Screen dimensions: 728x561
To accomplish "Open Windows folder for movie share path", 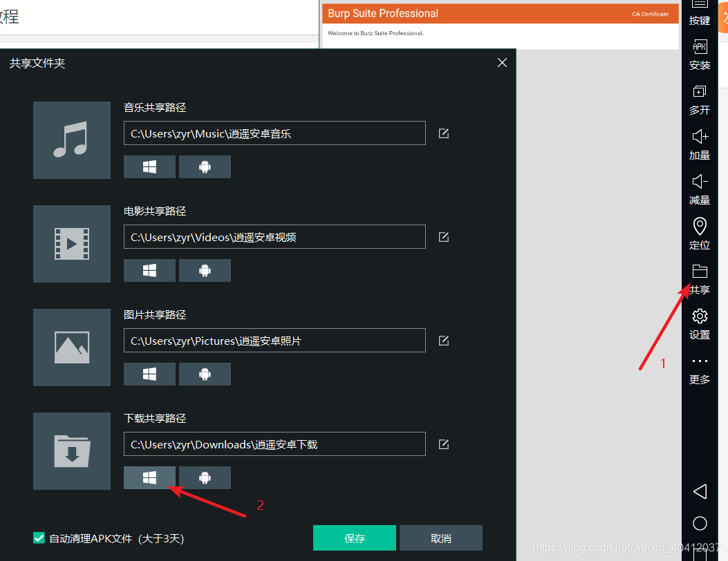I will (x=149, y=271).
